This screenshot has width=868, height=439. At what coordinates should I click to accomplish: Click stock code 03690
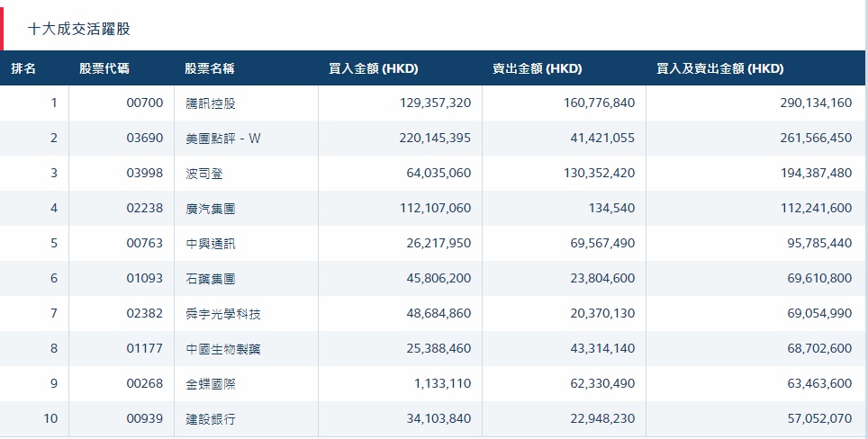click(x=145, y=139)
